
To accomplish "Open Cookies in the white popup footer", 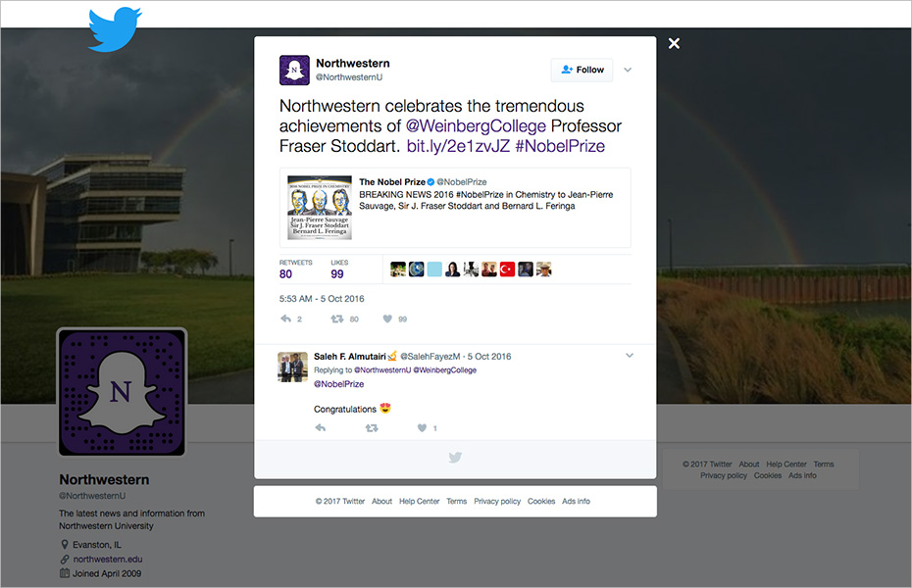I will pyautogui.click(x=541, y=502).
